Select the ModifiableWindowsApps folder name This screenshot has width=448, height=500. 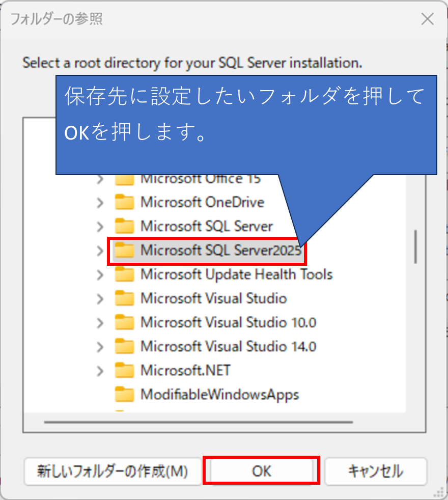tap(220, 395)
